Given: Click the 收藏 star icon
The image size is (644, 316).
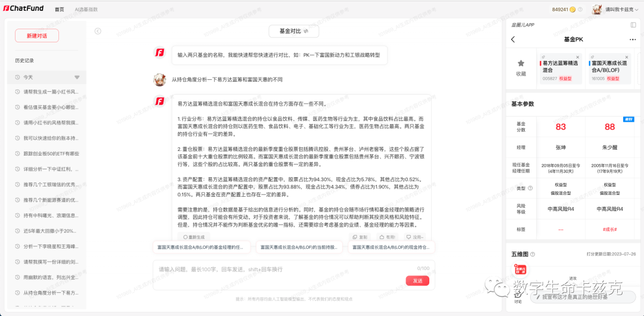Looking at the screenshot, I should [521, 63].
